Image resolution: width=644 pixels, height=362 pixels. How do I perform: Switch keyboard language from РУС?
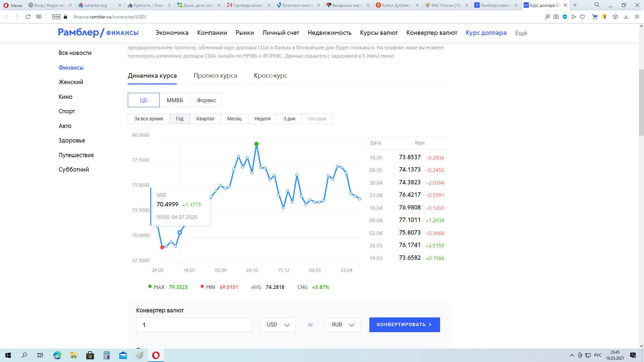pyautogui.click(x=598, y=355)
